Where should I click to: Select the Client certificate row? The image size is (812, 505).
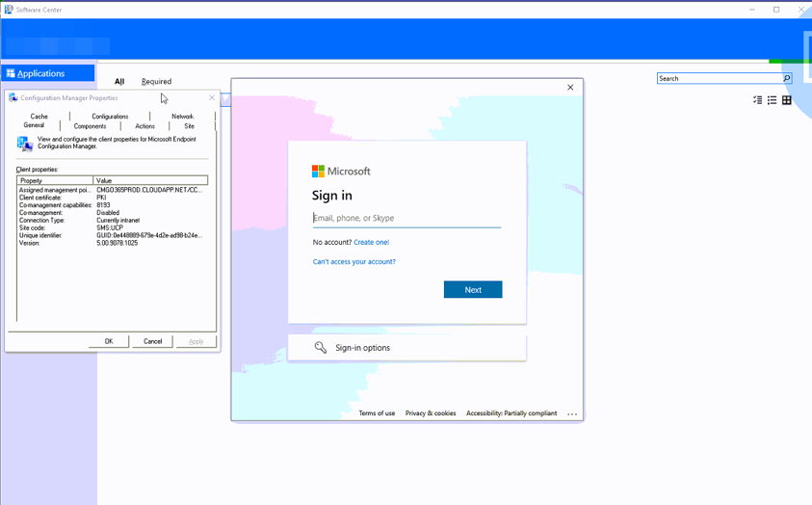112,198
